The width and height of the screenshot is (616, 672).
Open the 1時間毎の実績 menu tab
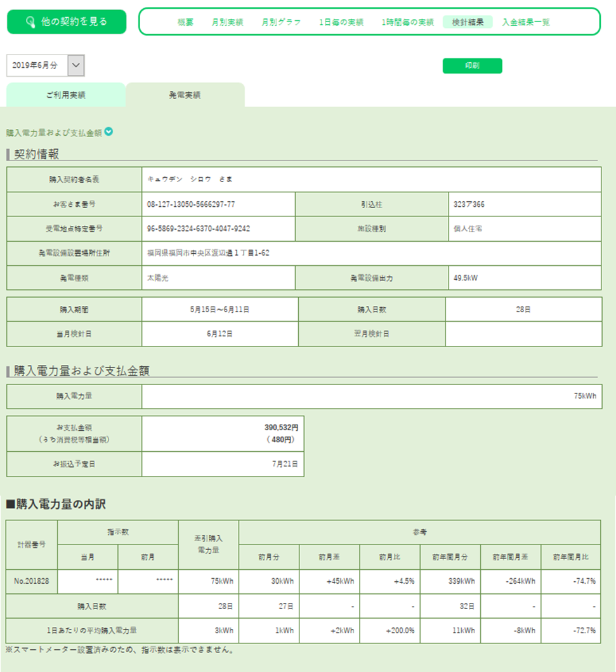[x=407, y=22]
